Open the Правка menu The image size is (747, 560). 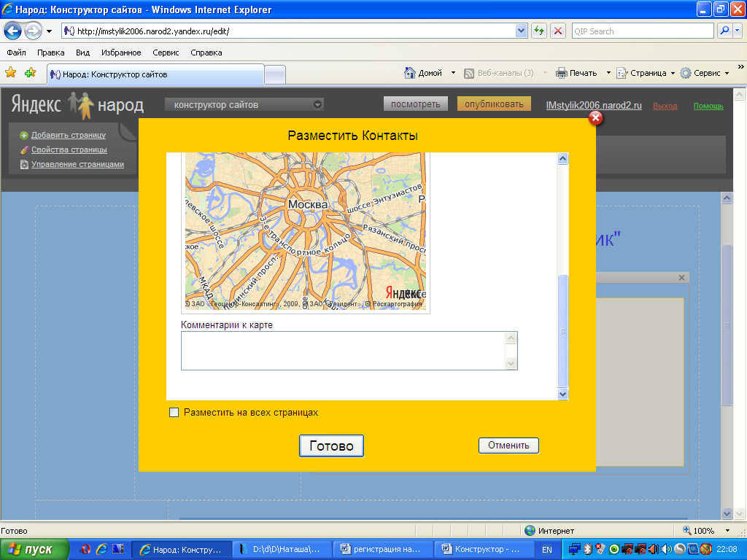click(50, 52)
